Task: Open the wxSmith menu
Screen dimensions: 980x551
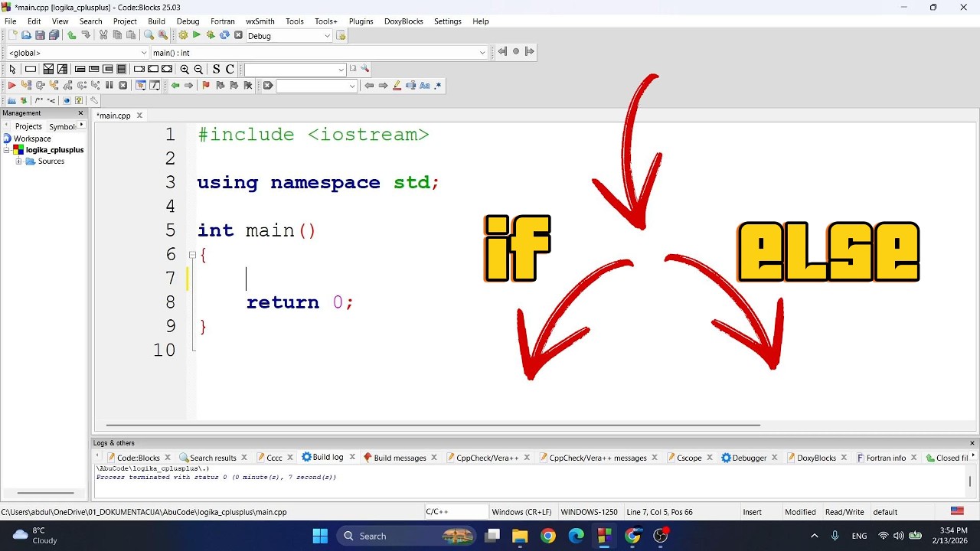Action: pyautogui.click(x=260, y=21)
